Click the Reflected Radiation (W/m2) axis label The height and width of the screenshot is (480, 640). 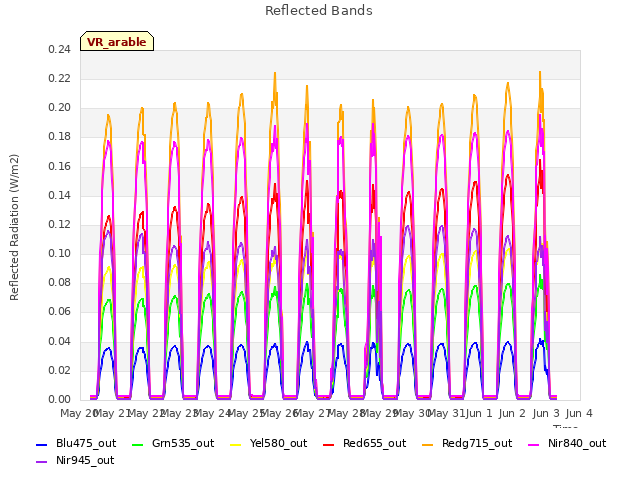coord(14,227)
